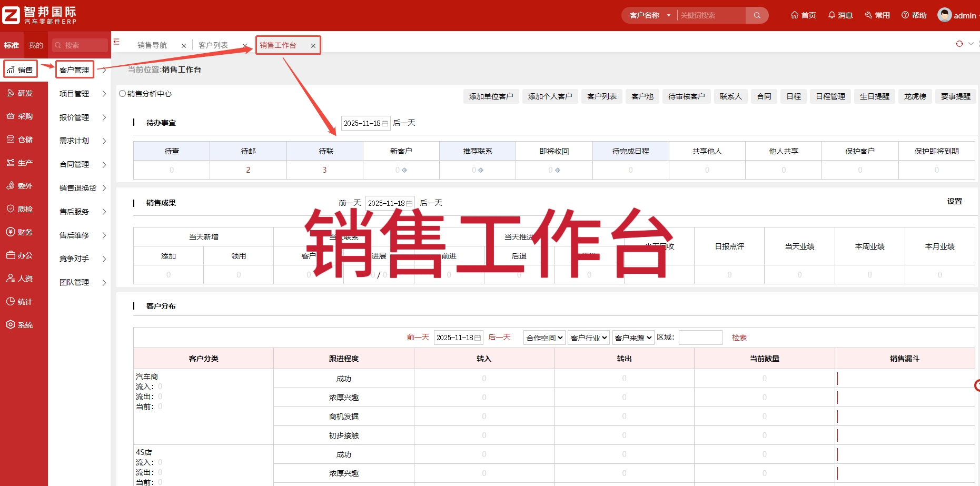The height and width of the screenshot is (486, 980).
Task: Open the 质检 module in sidebar
Action: 20,209
